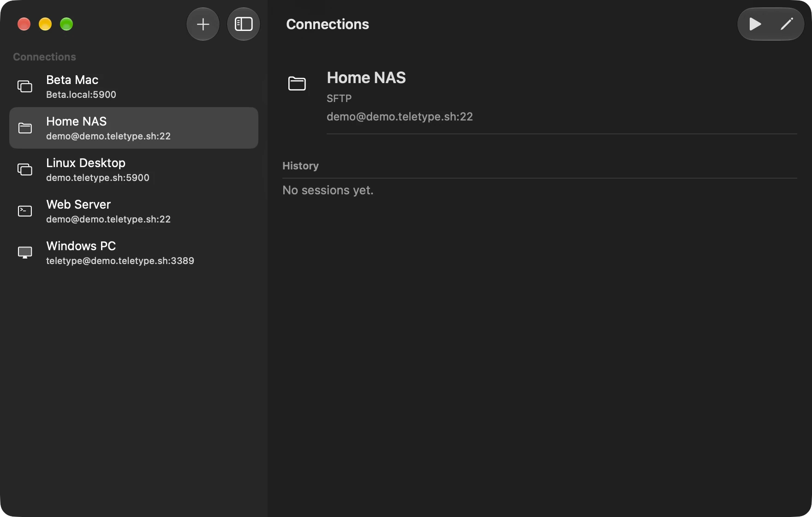Click the Connections window title
812x517 pixels.
(328, 24)
